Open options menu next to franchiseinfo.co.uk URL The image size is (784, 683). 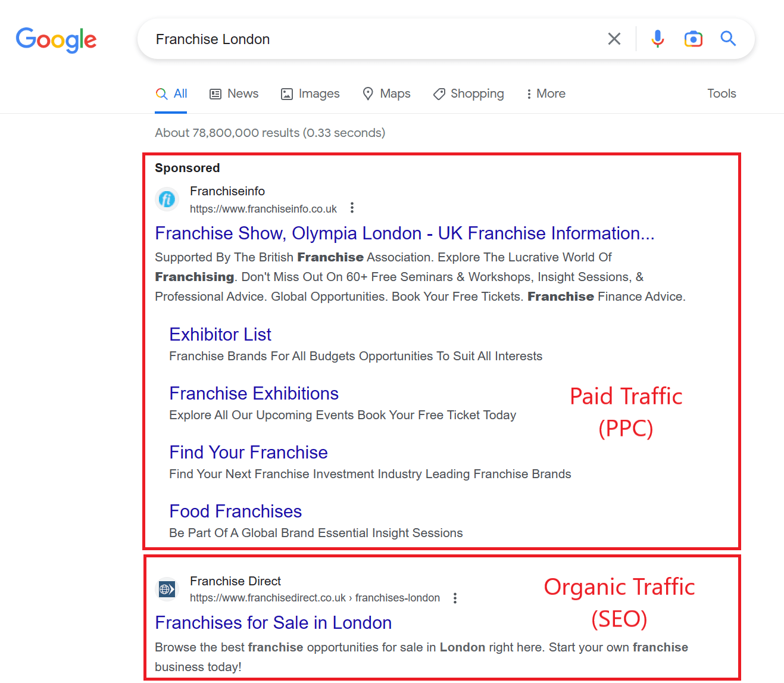click(352, 208)
